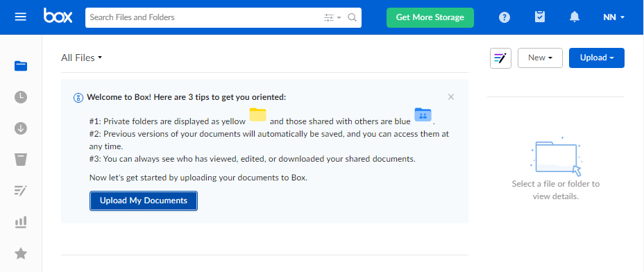The height and width of the screenshot is (272, 644).
Task: Click the Box Notes pencil button
Action: tap(500, 58)
